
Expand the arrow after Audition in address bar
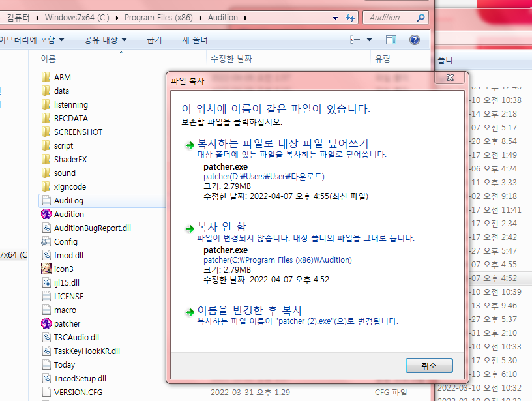245,18
